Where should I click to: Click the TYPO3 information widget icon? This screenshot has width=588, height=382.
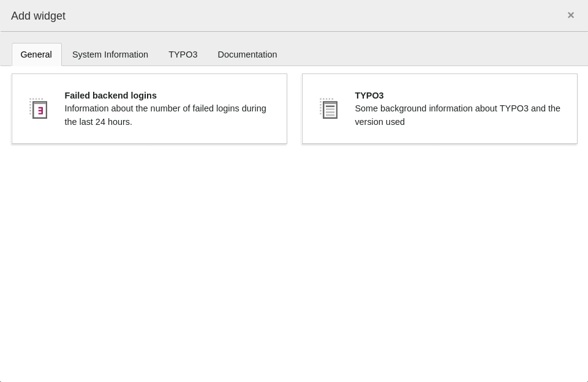click(329, 109)
